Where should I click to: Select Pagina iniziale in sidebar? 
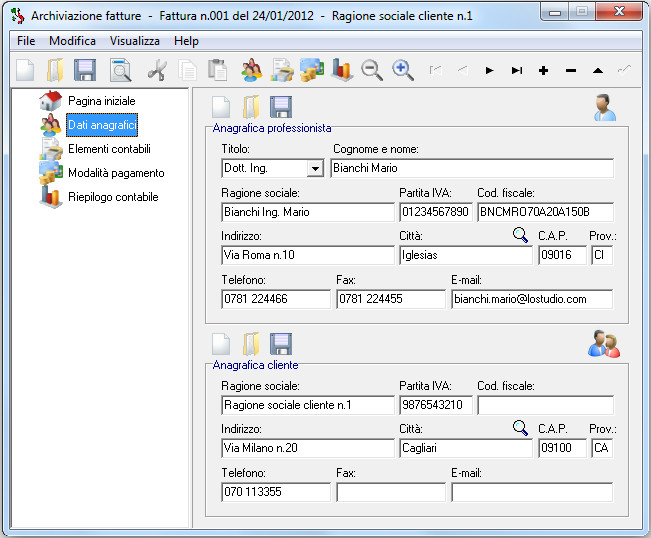[102, 101]
